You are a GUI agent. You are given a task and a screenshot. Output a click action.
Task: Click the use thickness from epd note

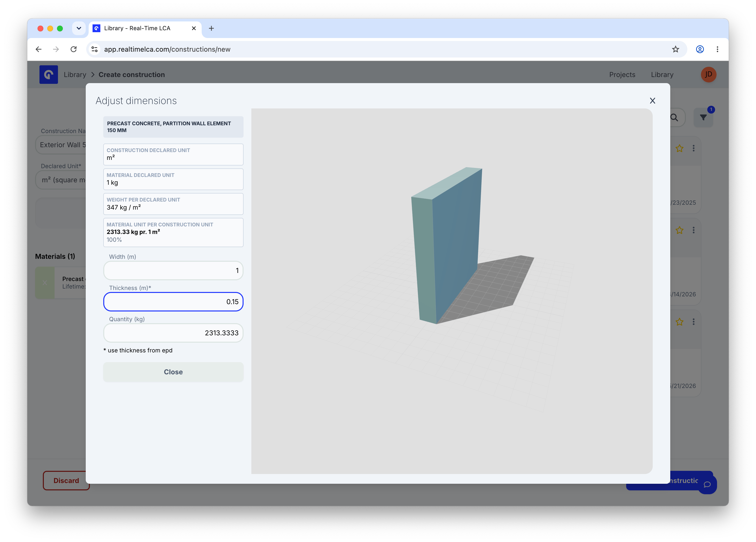point(138,350)
